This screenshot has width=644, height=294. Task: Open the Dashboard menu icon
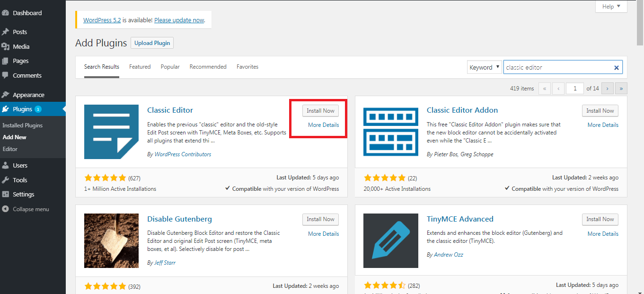point(6,13)
